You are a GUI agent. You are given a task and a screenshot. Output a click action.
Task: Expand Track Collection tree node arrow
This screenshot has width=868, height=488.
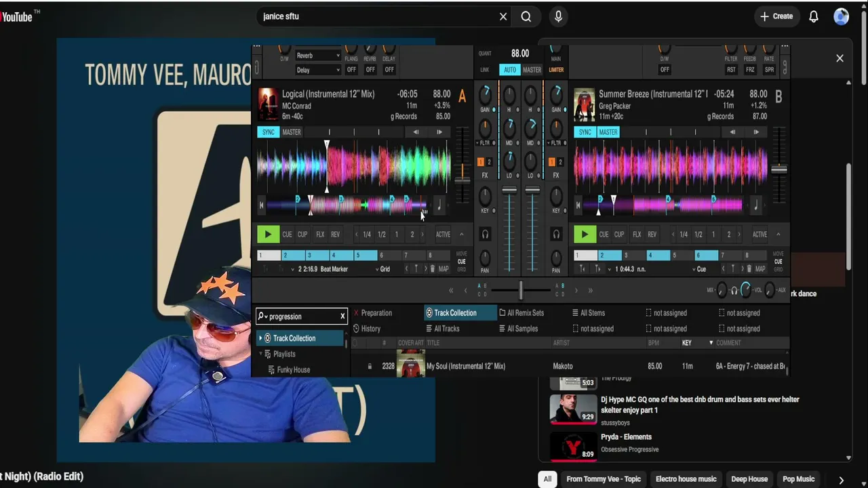point(260,338)
